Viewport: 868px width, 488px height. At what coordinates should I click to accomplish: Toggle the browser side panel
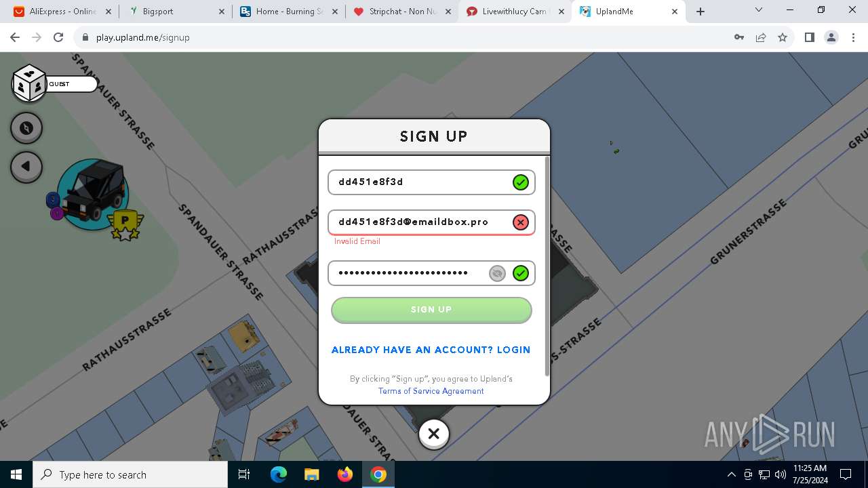tap(809, 37)
